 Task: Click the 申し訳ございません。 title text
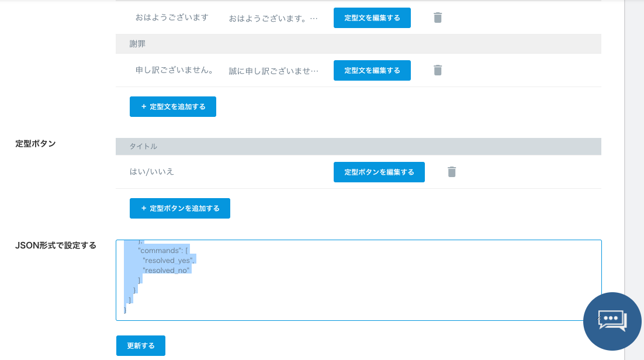point(174,70)
